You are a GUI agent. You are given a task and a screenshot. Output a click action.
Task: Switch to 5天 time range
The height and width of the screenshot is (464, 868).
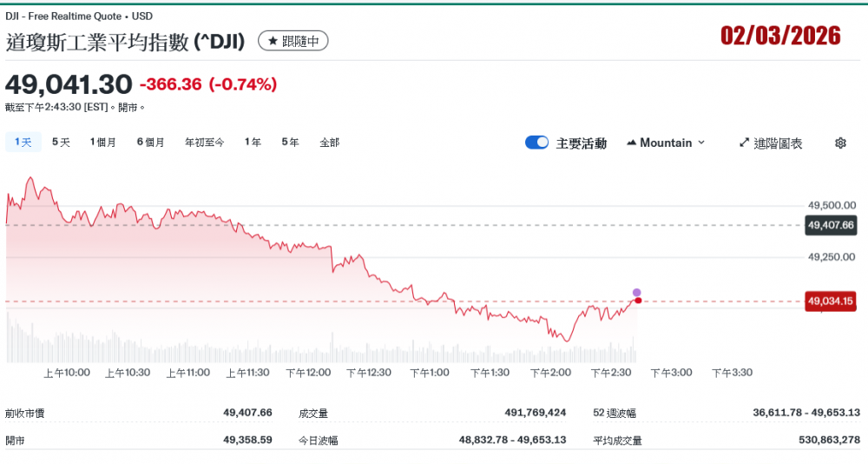coord(61,143)
